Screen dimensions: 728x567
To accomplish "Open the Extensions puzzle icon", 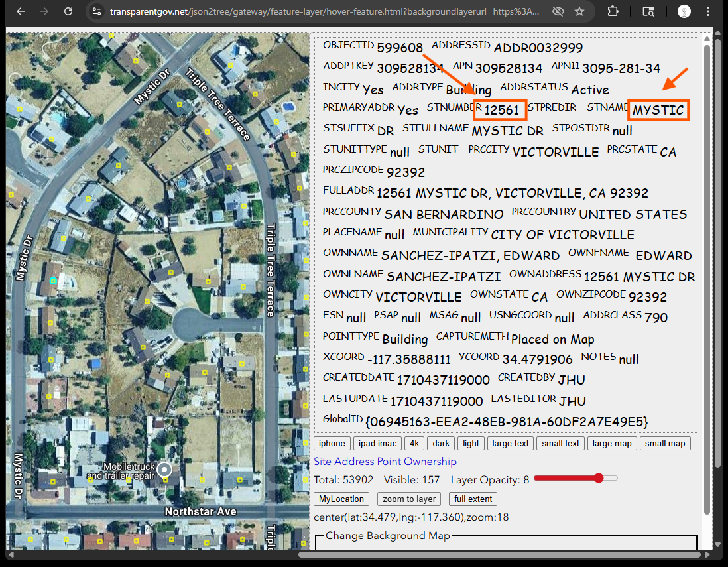I will point(613,11).
